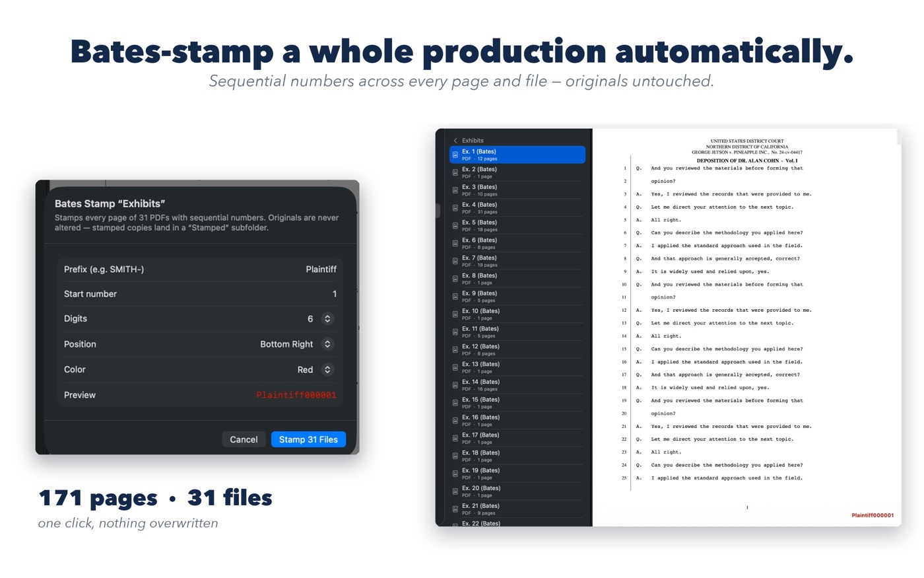Click the PDF icon for Ex. 4 (Bates)

[x=455, y=208]
